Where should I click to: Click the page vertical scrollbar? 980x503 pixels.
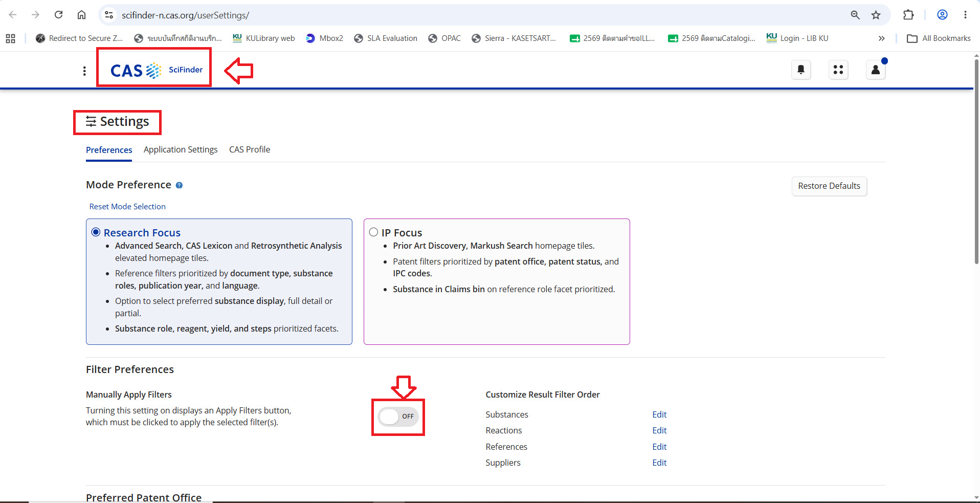pos(976,162)
